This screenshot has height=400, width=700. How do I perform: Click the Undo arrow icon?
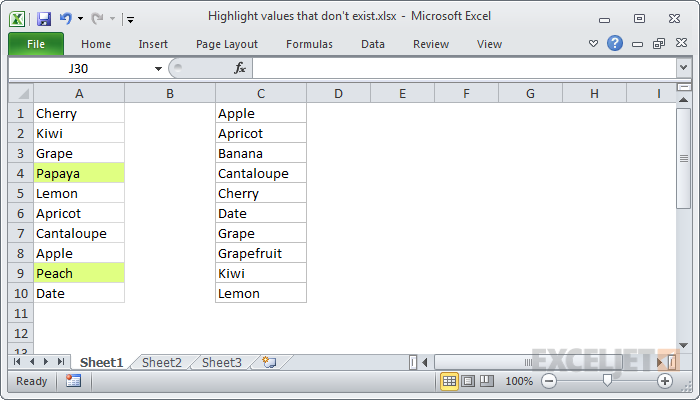tap(66, 18)
